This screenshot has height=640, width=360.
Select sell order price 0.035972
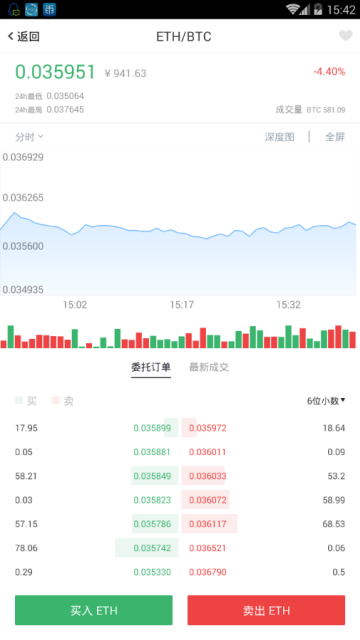[x=208, y=428]
